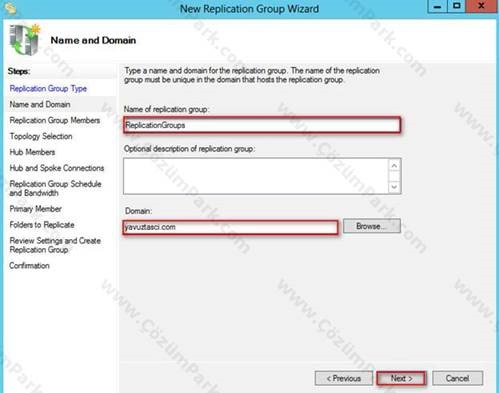Click the wizard icon in title bar
499x393 pixels.
tap(10, 9)
